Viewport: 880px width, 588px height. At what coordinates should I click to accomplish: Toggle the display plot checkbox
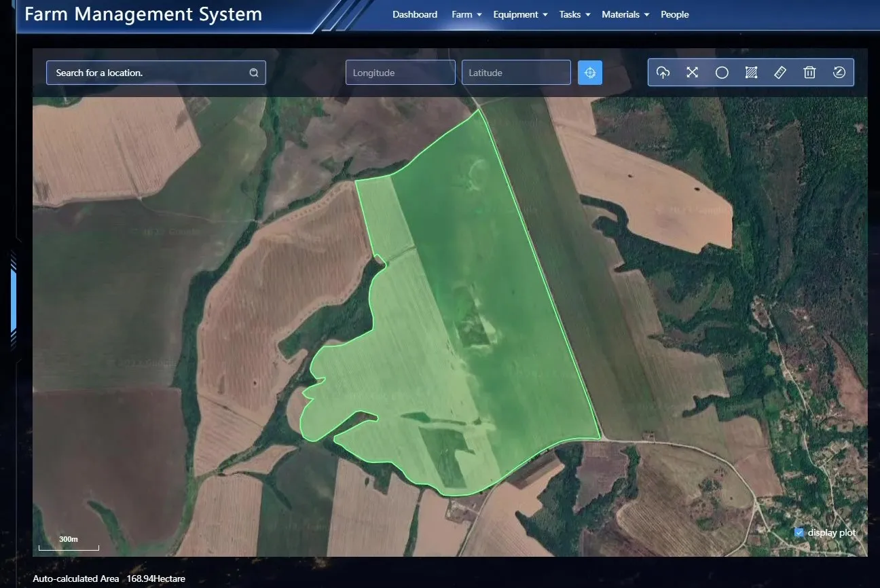(x=799, y=532)
